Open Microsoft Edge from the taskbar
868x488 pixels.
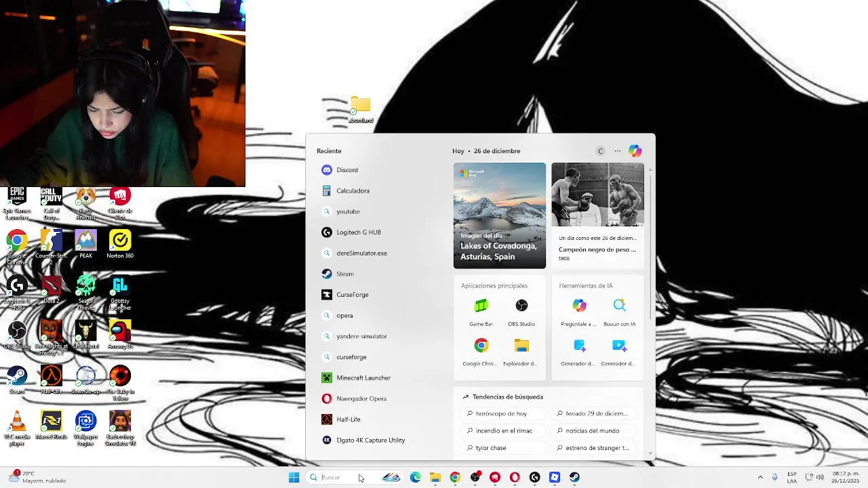pyautogui.click(x=415, y=477)
